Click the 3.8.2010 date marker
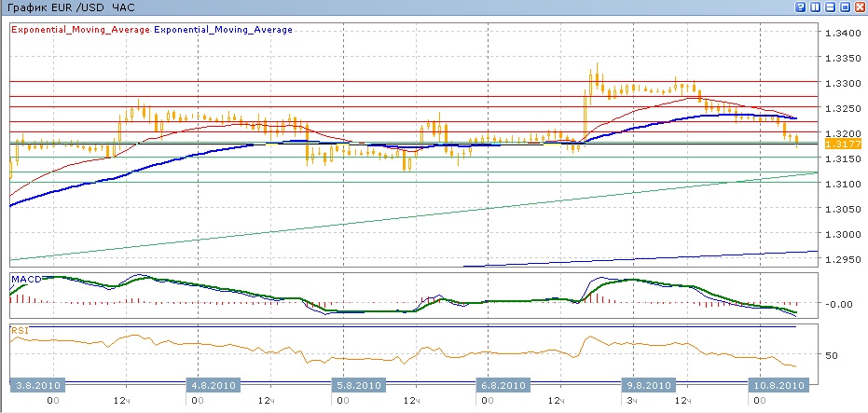 tap(37, 385)
